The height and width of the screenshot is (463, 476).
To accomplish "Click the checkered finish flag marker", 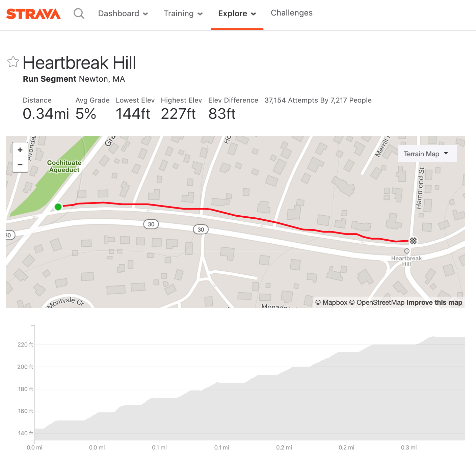I will coord(413,241).
